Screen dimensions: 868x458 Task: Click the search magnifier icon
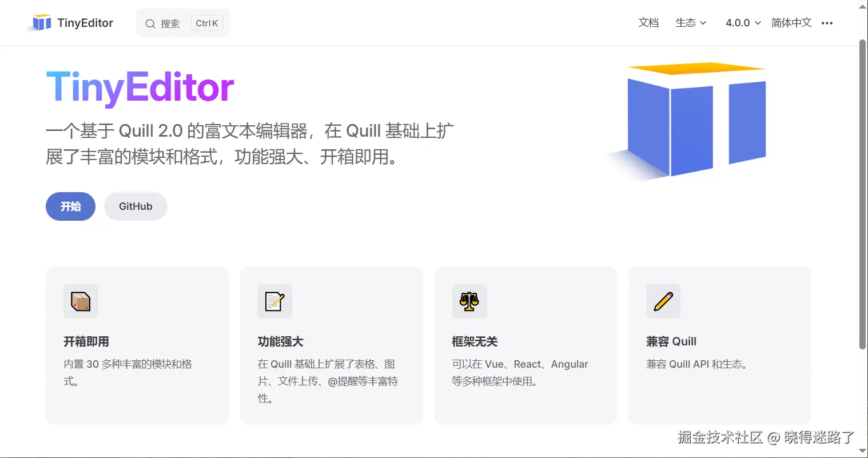[150, 23]
